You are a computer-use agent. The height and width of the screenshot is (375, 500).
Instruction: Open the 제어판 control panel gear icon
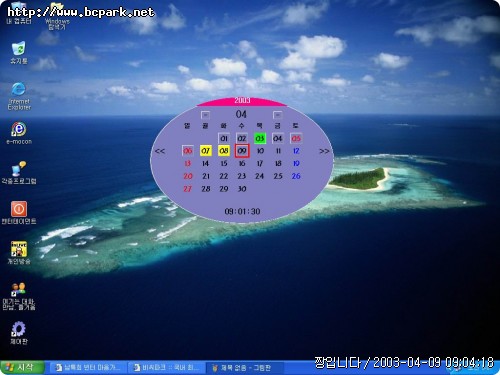coord(19,333)
